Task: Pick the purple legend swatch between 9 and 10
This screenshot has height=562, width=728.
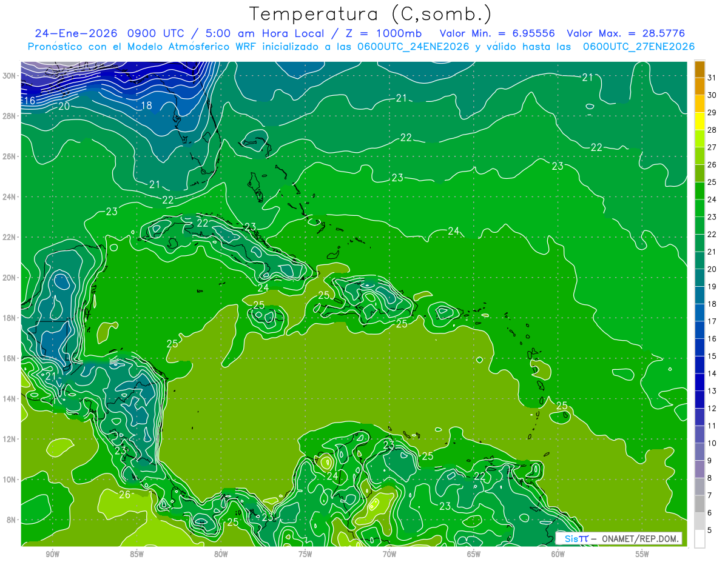Action: click(x=699, y=452)
